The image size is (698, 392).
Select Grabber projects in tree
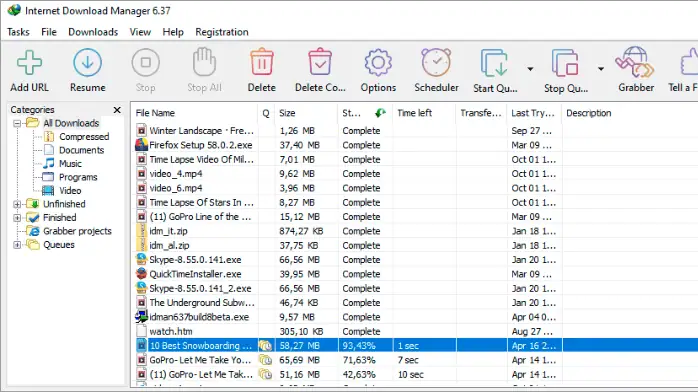point(77,231)
